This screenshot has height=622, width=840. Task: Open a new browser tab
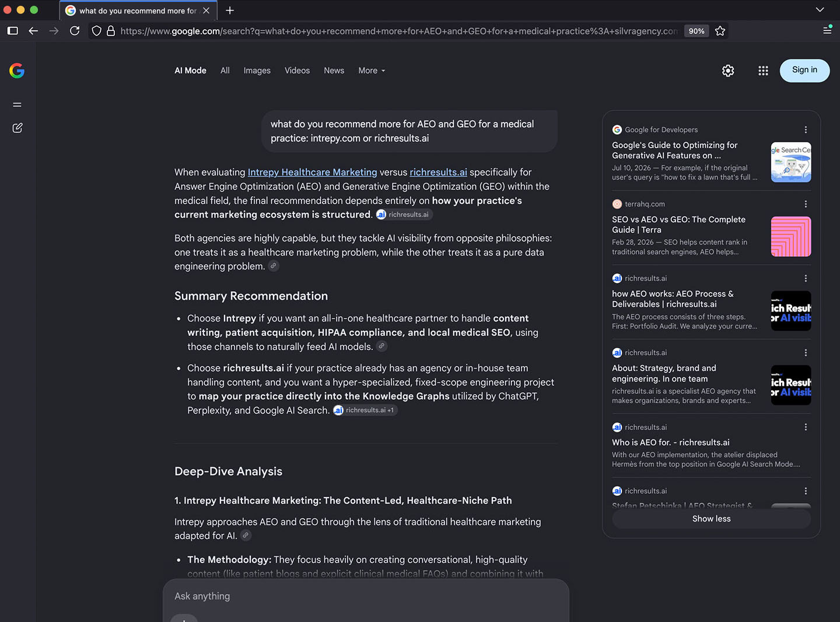[x=230, y=11]
